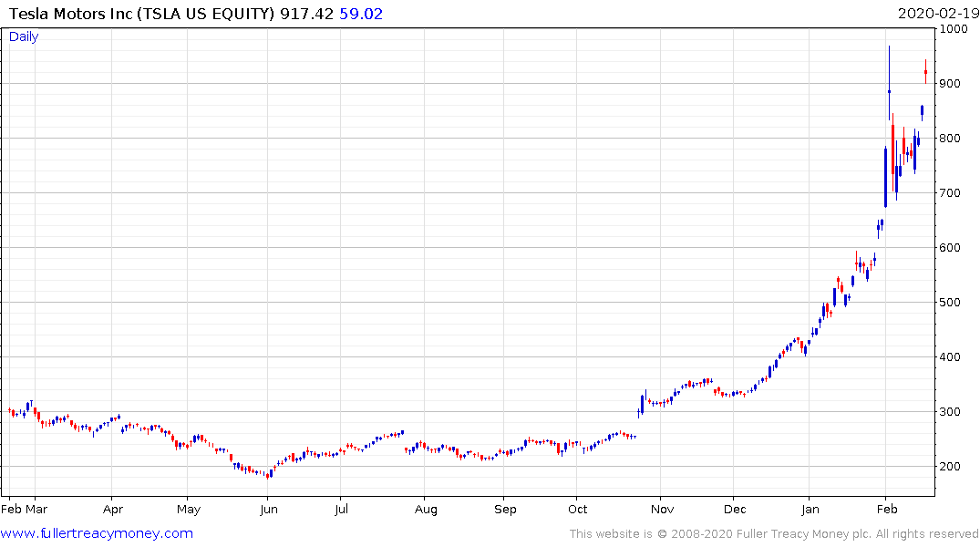This screenshot has width=980, height=547.
Task: Select the Fuller Treacy Money copyright notice
Action: tap(774, 534)
